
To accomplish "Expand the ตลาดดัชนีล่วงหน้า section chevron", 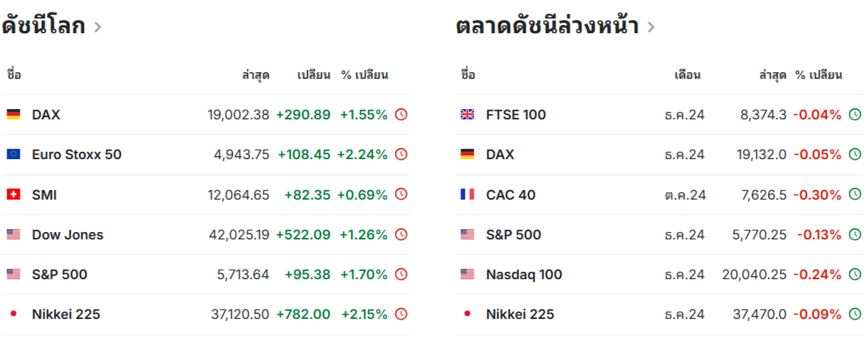I will tap(651, 27).
